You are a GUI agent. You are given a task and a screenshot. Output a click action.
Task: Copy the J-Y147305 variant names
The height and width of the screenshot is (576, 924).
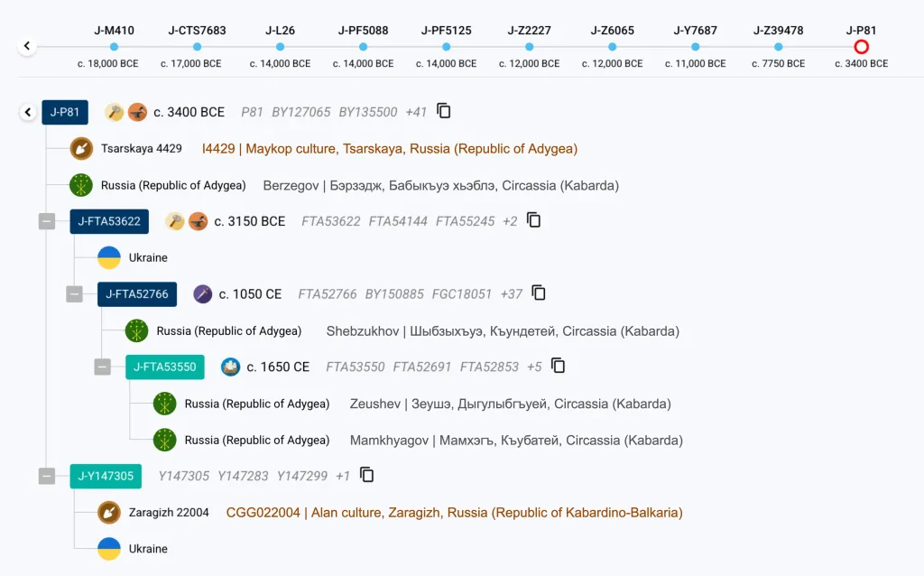coord(366,475)
